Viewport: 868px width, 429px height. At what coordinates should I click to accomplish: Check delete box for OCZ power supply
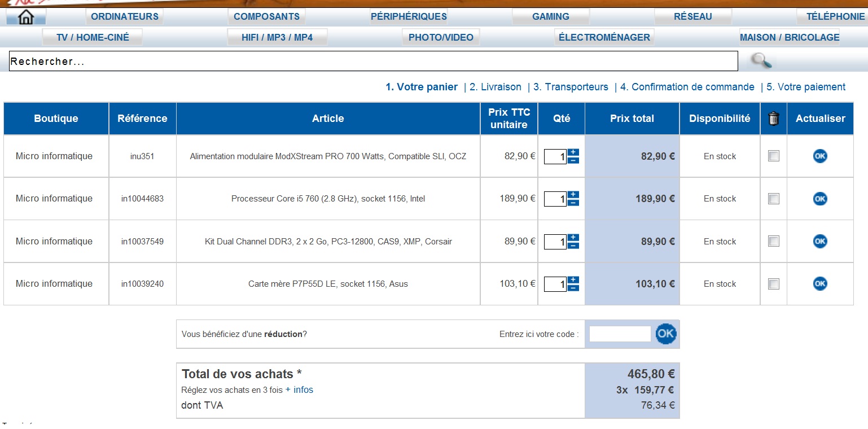(x=773, y=156)
